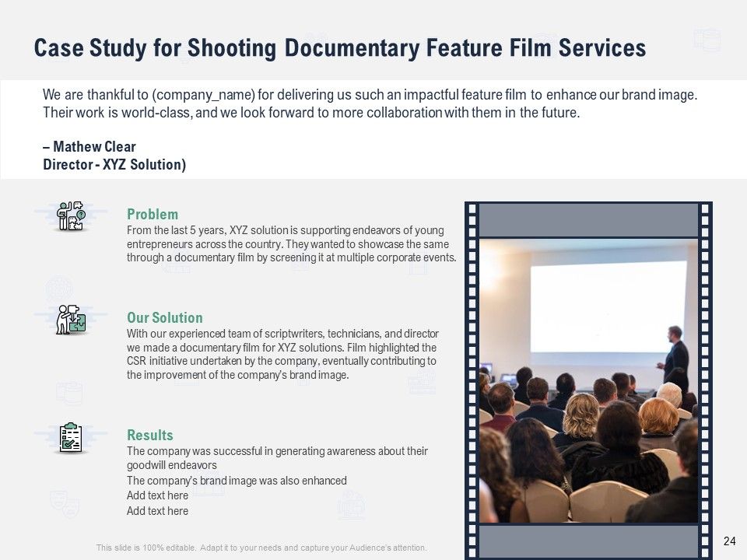Viewport: 747px width, 560px height.
Task: Click 'The company's brand image was also enhanced'
Action: pos(237,481)
